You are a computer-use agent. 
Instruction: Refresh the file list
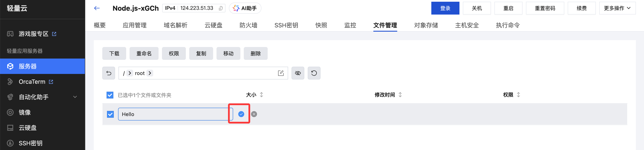314,73
